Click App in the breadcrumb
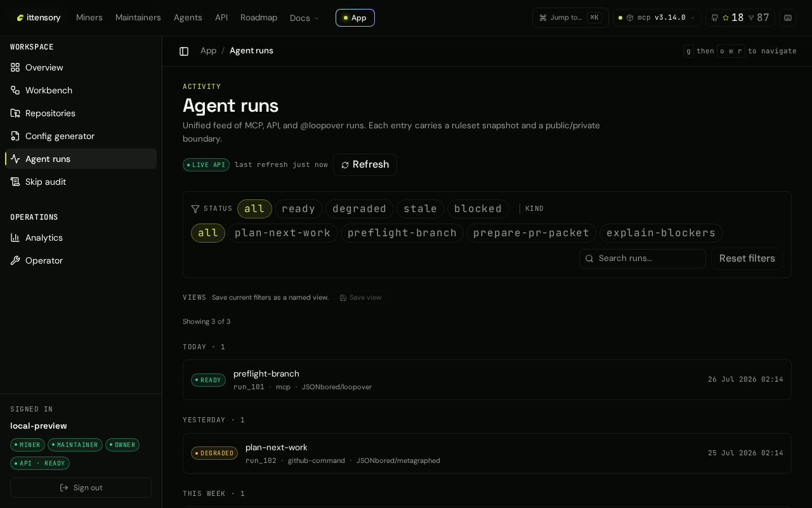The width and height of the screenshot is (812, 508). (208, 51)
